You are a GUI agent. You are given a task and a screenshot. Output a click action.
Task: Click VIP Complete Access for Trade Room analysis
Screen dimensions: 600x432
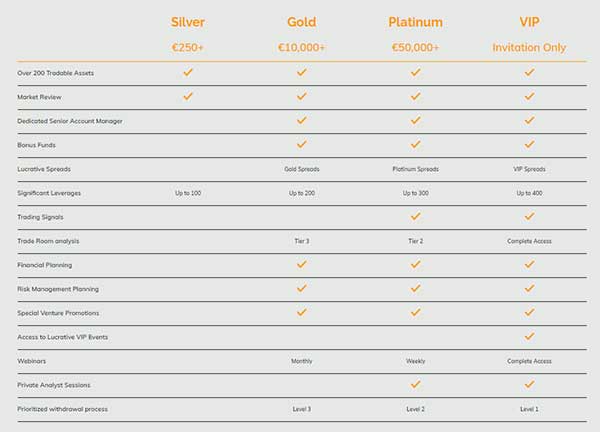530,241
